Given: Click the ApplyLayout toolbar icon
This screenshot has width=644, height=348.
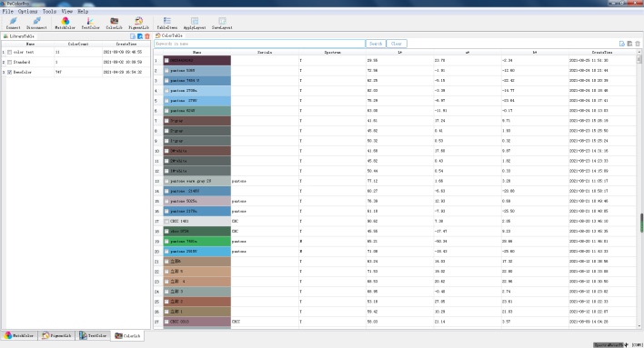Looking at the screenshot, I should point(195,23).
